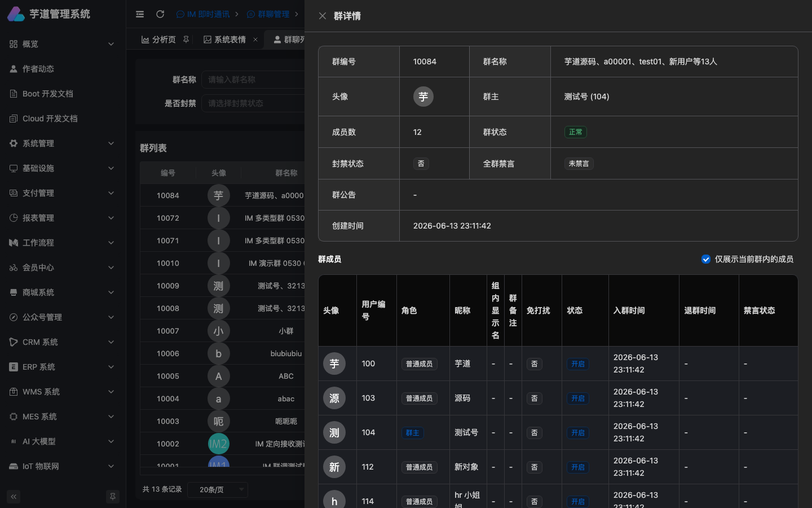Image resolution: width=812 pixels, height=508 pixels.
Task: Open the 作者动态 menu item
Action: pos(63,69)
